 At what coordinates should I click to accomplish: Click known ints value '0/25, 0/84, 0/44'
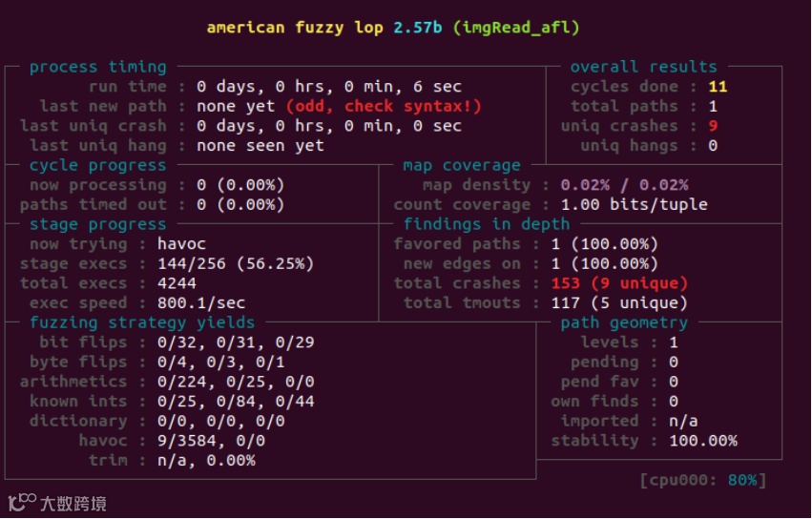tap(236, 402)
